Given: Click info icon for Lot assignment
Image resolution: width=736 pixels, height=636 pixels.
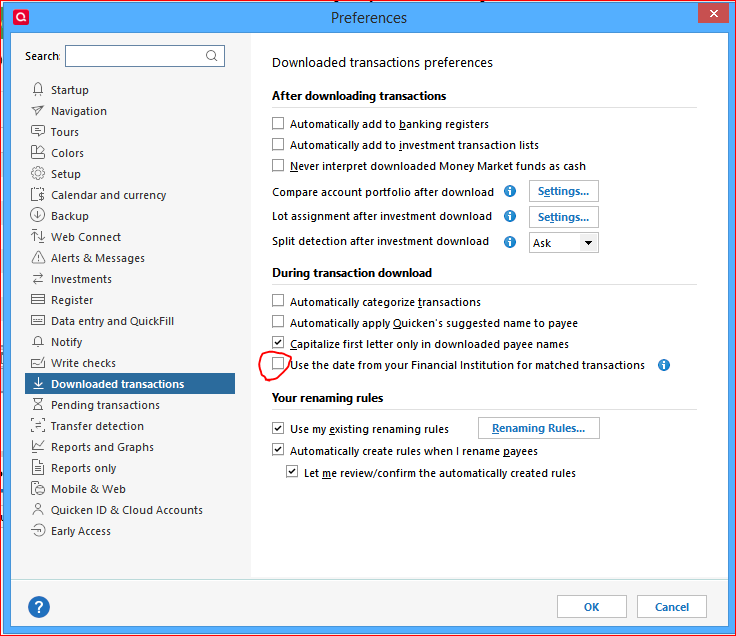Looking at the screenshot, I should coord(510,216).
